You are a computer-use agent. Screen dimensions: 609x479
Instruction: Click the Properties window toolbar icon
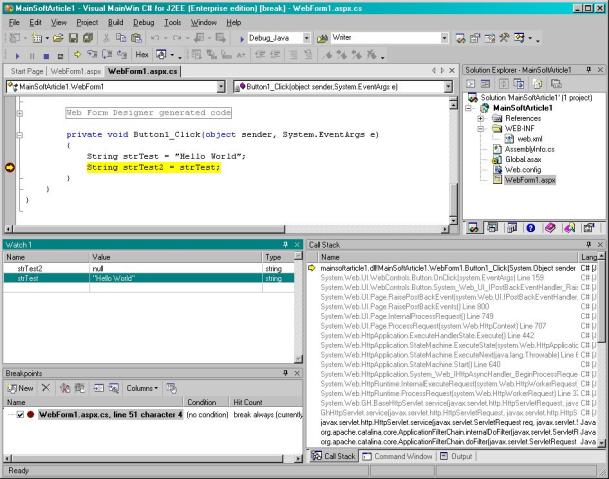tap(475, 38)
